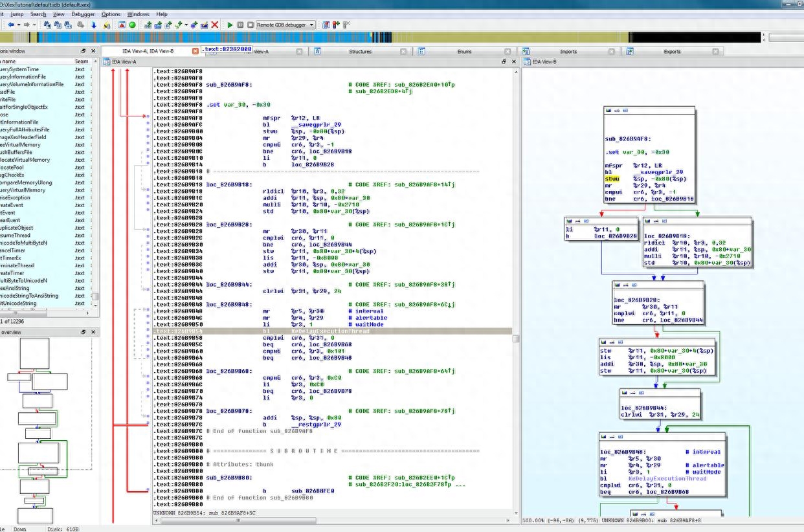This screenshot has width=804, height=532.
Task: Open the Help menu
Action: coord(162,14)
